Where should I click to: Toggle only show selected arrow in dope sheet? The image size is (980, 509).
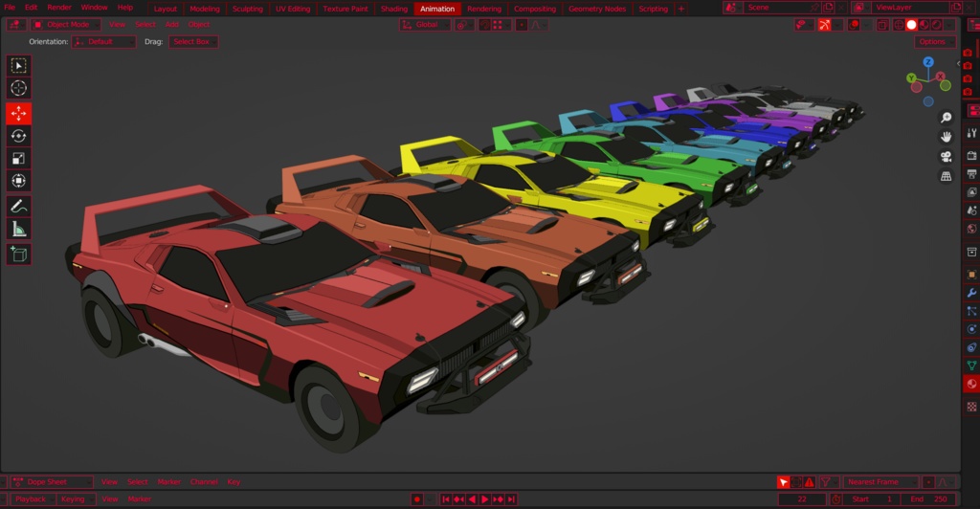click(x=783, y=482)
